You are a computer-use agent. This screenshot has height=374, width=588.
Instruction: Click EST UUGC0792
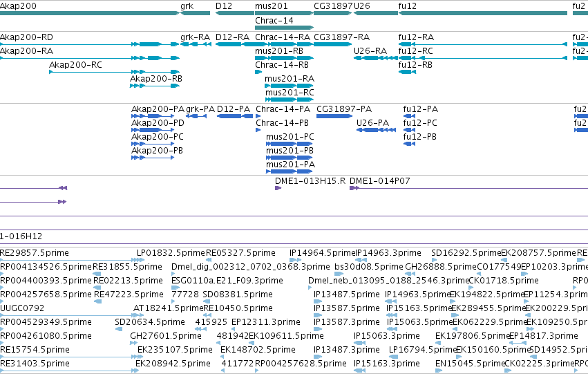[x=22, y=309]
